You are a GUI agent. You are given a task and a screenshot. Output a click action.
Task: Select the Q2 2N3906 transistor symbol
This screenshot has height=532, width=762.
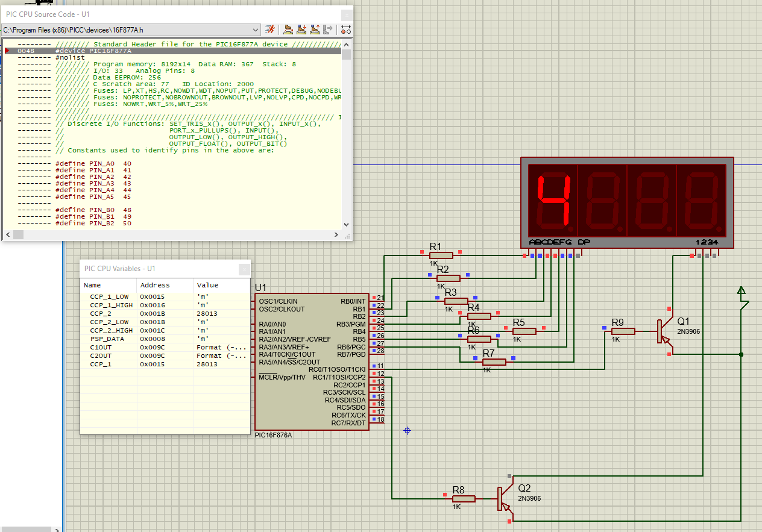[505, 499]
